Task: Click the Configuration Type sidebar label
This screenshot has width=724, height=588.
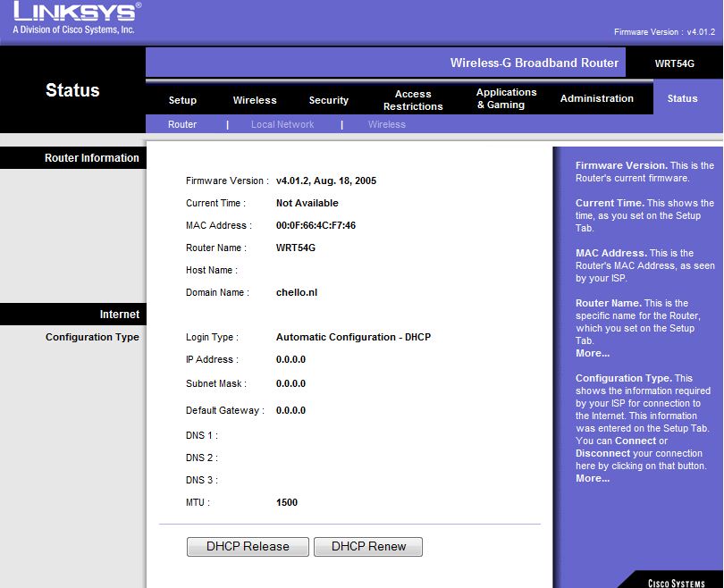Action: [x=92, y=337]
